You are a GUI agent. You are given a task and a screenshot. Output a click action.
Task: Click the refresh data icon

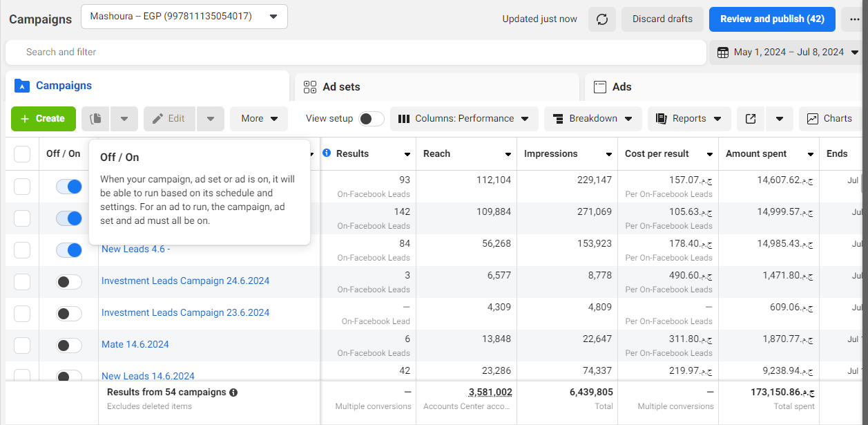601,19
